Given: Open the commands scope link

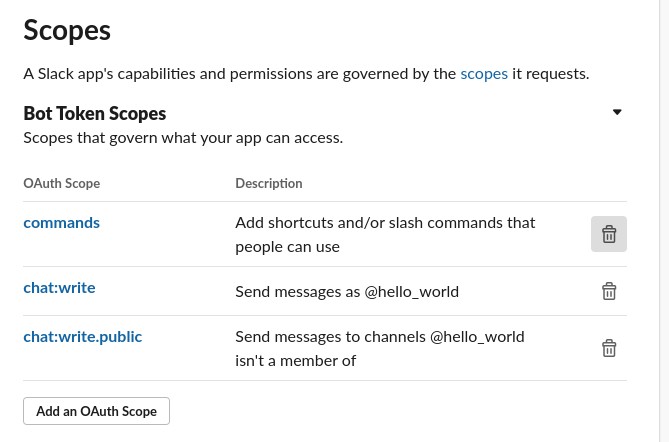Looking at the screenshot, I should click(x=61, y=223).
